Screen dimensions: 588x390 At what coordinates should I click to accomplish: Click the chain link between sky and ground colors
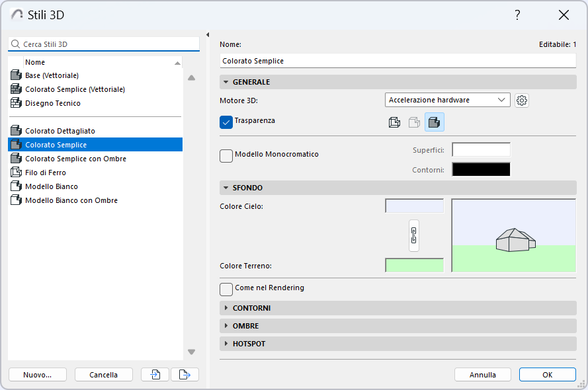click(x=414, y=235)
